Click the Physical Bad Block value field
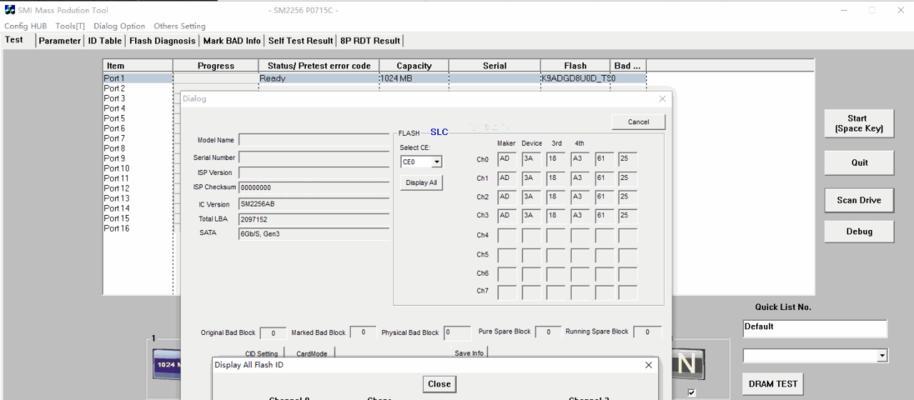The image size is (914, 400). click(x=456, y=333)
